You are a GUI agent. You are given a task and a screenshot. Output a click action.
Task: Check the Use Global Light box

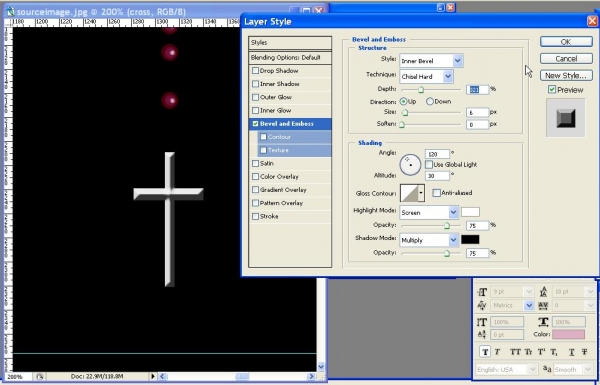(429, 165)
